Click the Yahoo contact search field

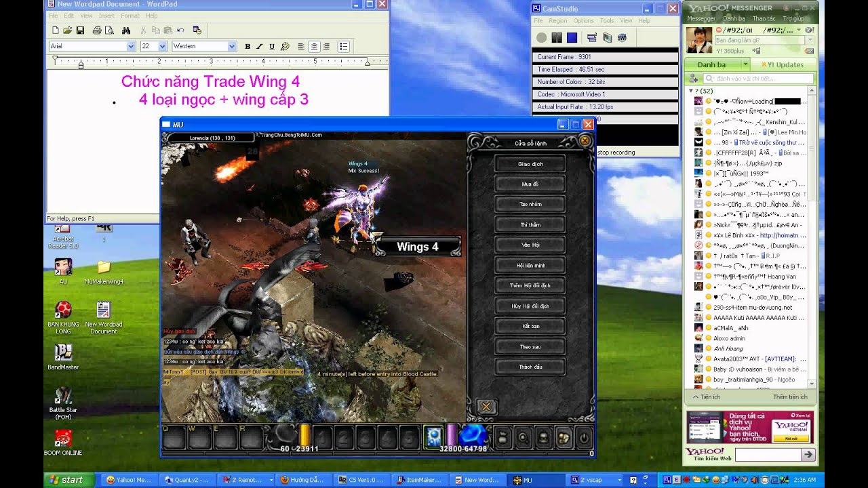(x=758, y=79)
